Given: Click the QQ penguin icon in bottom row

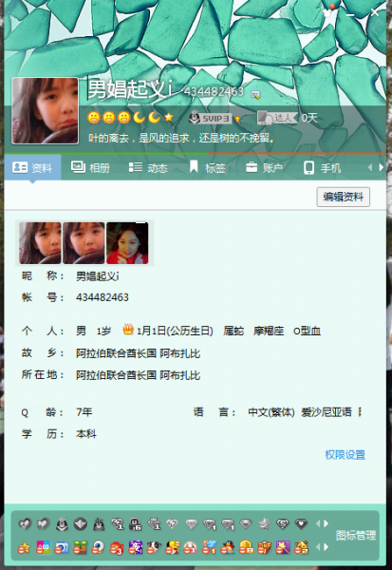Looking at the screenshot, I should (x=228, y=547).
